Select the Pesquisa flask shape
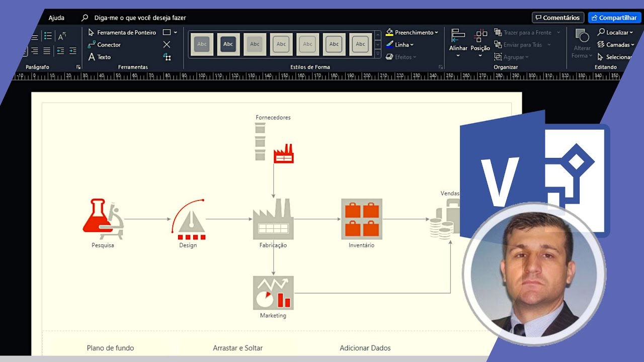Image resolution: width=644 pixels, height=362 pixels. (103, 219)
